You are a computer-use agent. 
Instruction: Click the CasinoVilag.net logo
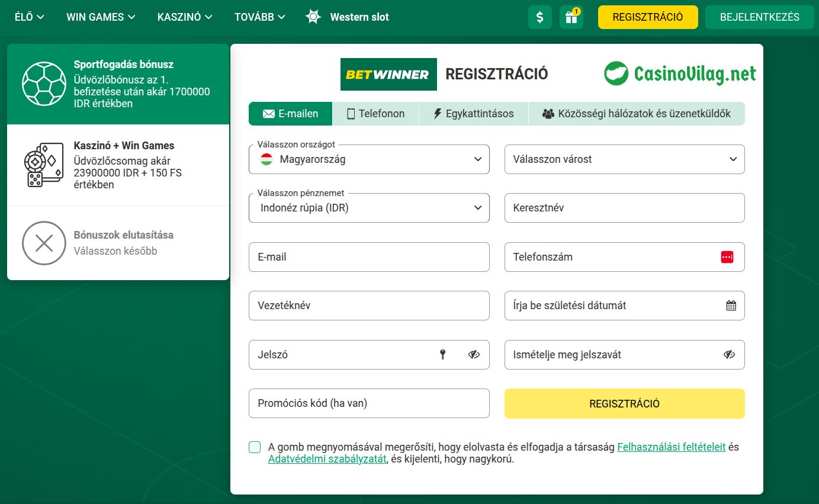pos(680,73)
